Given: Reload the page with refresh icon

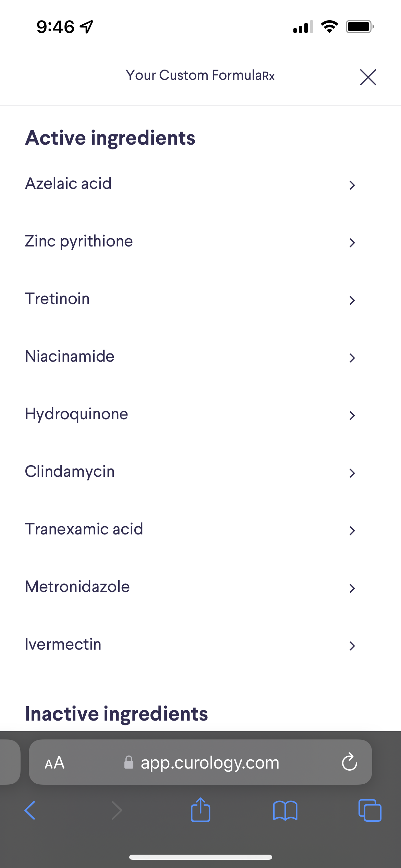Looking at the screenshot, I should point(350,762).
